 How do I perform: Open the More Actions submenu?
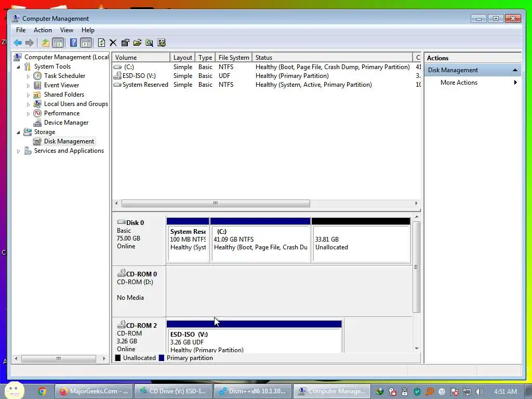(x=472, y=83)
